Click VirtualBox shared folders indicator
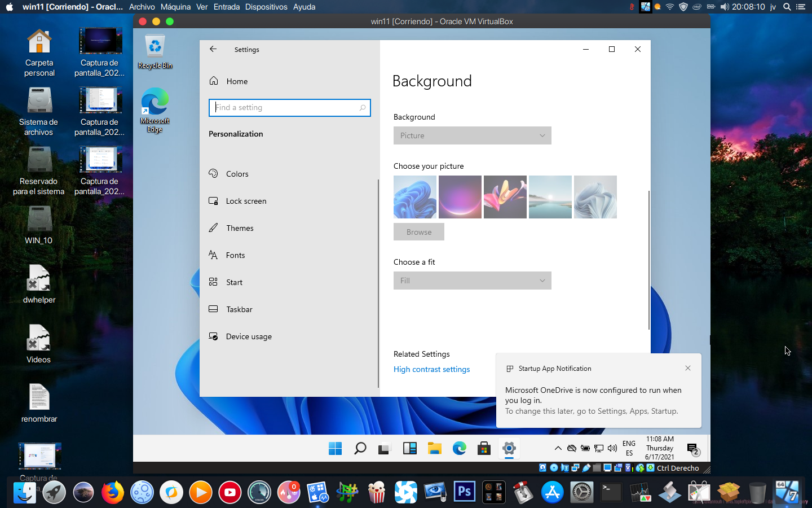 [x=597, y=468]
